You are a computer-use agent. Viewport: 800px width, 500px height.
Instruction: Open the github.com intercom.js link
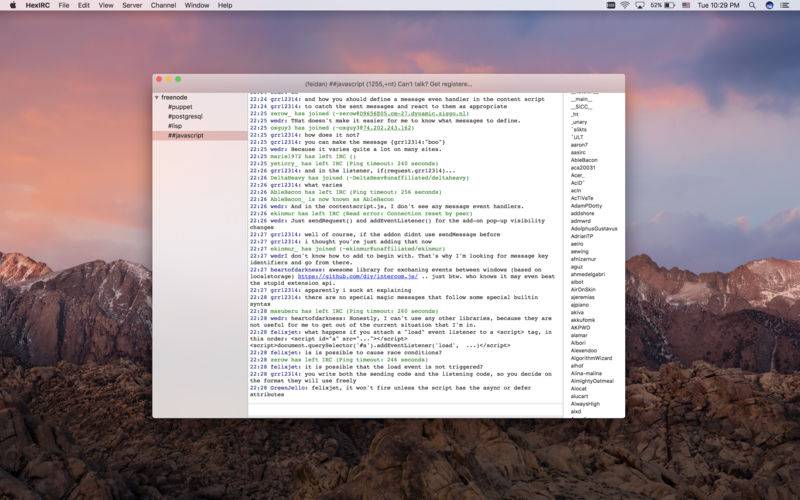pos(358,276)
